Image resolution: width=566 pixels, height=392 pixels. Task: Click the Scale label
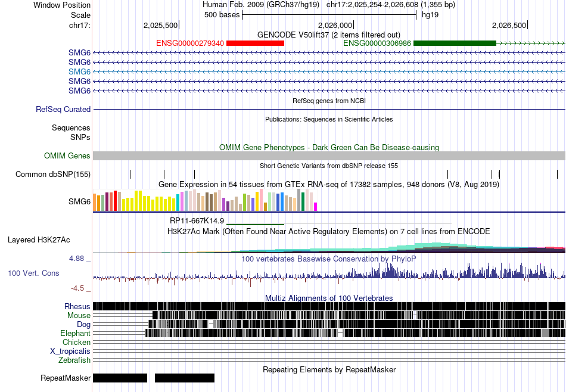click(80, 15)
